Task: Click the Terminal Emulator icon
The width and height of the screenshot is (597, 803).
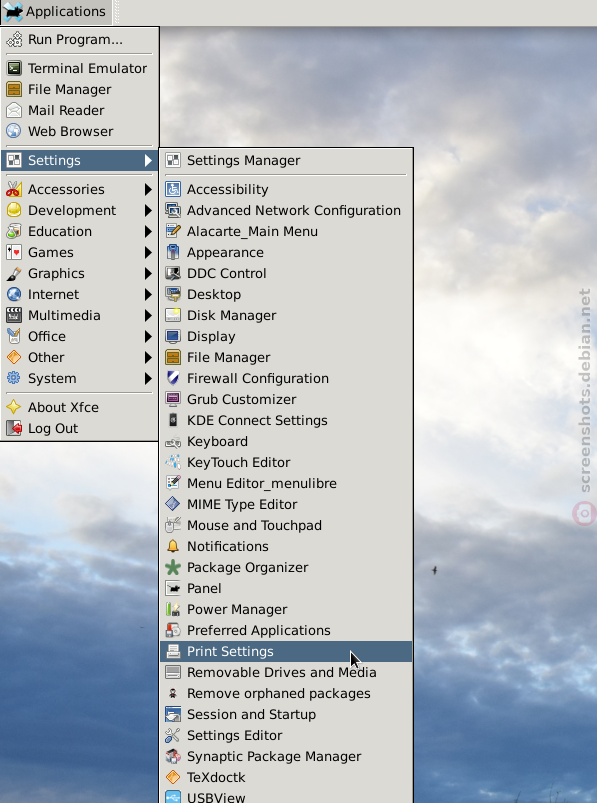Action: 14,68
